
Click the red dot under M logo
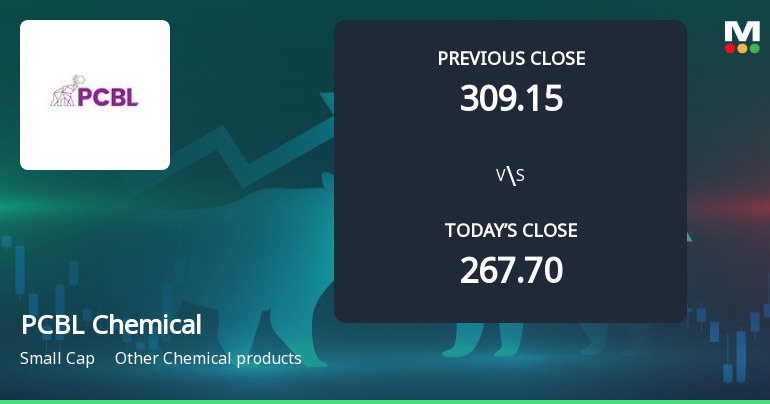(x=730, y=48)
